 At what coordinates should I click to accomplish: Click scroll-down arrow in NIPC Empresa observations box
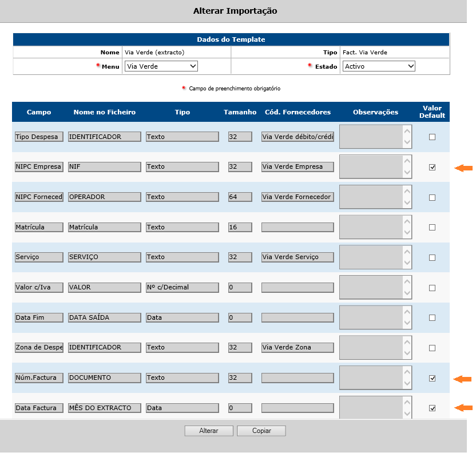pos(407,172)
